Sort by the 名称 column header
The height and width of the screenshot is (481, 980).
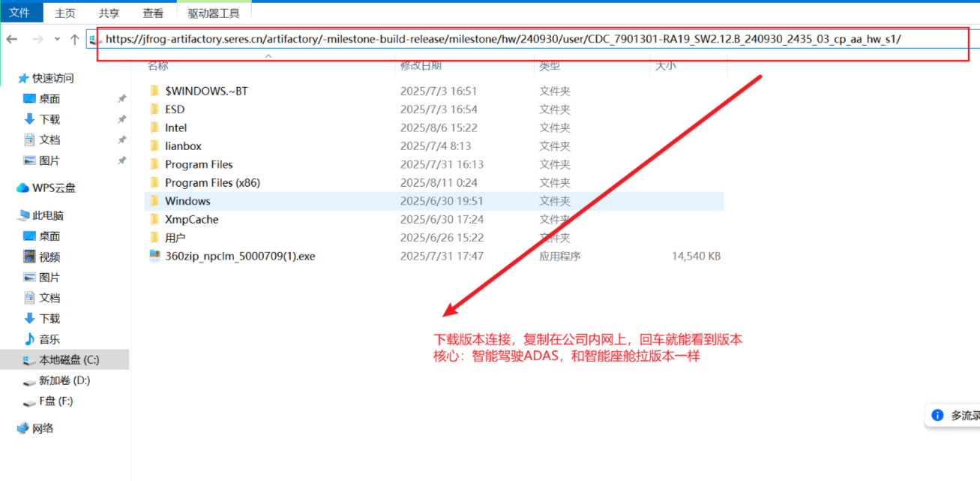pos(157,66)
